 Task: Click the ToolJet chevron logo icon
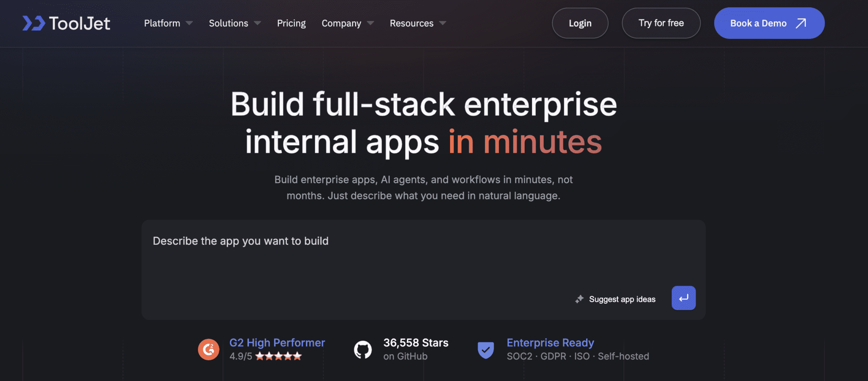33,23
